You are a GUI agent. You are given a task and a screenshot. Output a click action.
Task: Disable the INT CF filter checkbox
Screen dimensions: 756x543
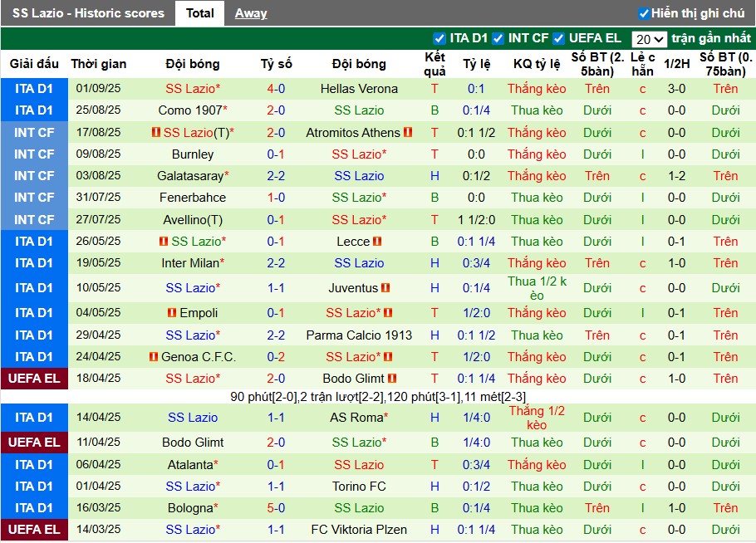pos(496,37)
